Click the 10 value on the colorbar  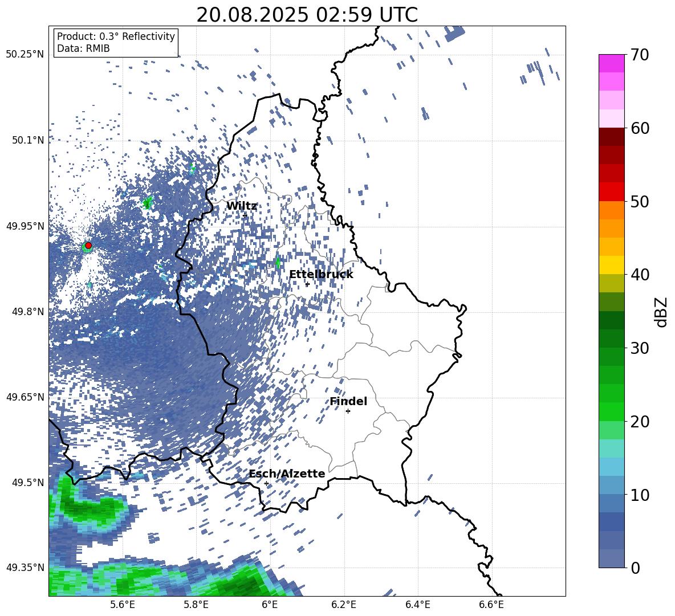tap(639, 495)
